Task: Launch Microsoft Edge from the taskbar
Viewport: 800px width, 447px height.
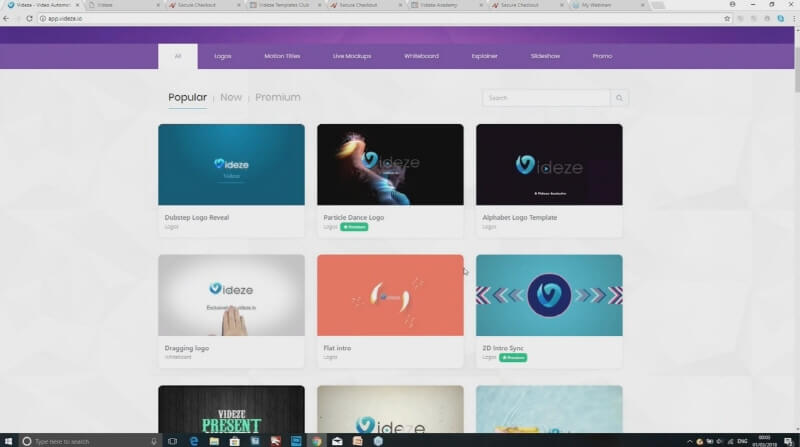Action: point(194,441)
